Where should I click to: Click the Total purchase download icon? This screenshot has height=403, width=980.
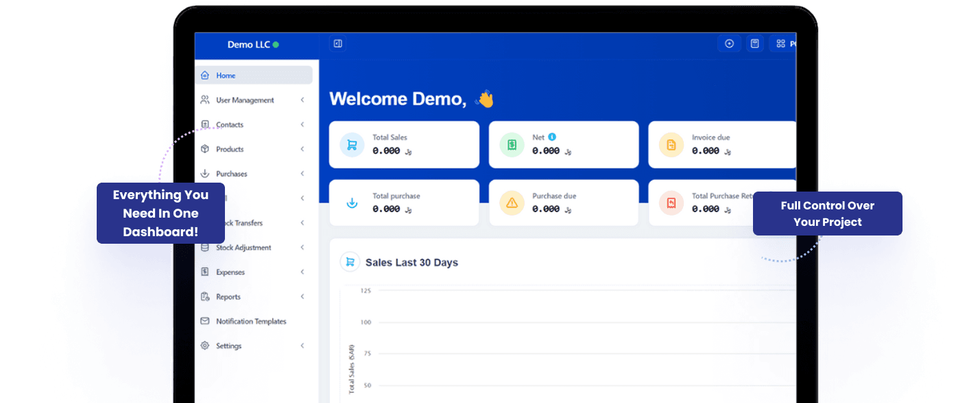[352, 203]
